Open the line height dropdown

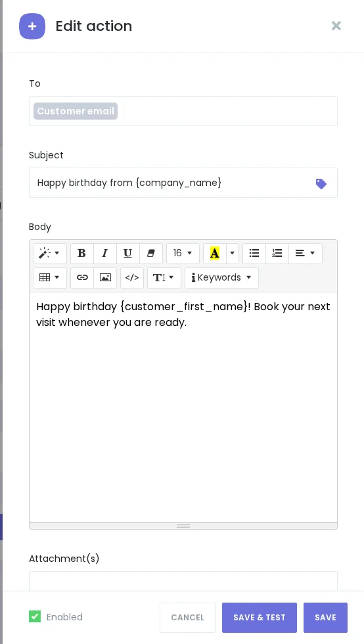pos(164,277)
